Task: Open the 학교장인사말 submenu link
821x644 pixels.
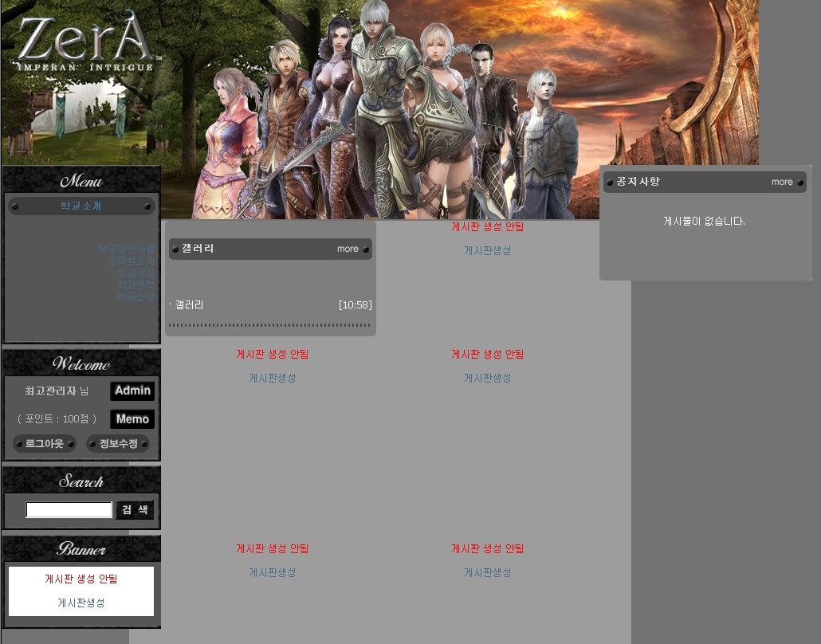Action: pos(126,249)
